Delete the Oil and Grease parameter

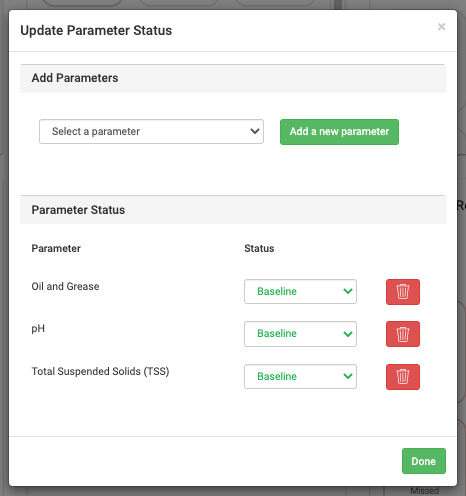[403, 292]
